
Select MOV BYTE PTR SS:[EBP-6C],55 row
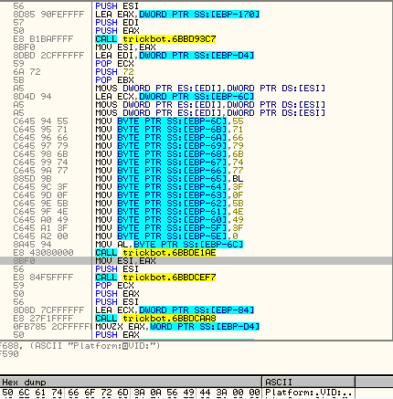point(169,121)
